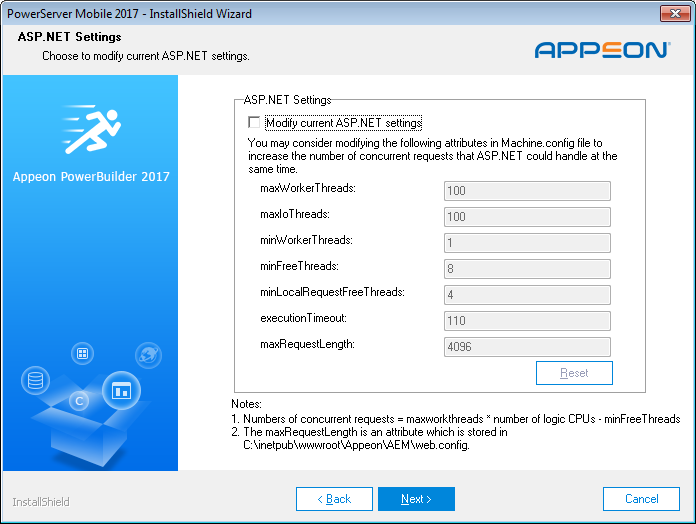Click the window layout icon in the sidebar
The height and width of the screenshot is (524, 696).
coord(121,391)
